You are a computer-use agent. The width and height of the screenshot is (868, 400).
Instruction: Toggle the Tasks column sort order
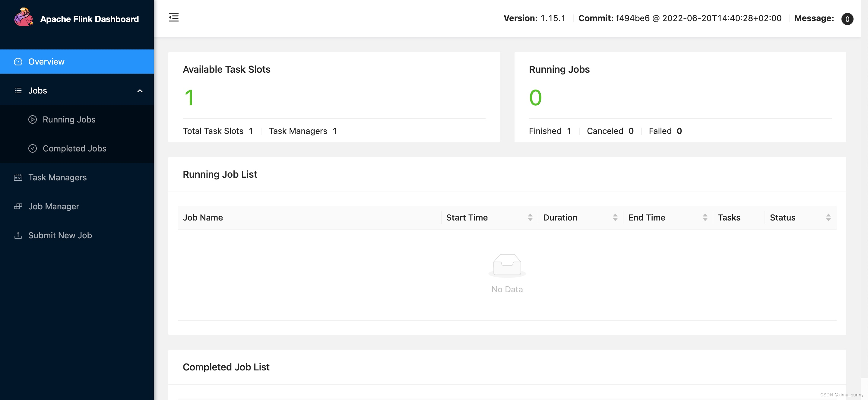tap(729, 217)
